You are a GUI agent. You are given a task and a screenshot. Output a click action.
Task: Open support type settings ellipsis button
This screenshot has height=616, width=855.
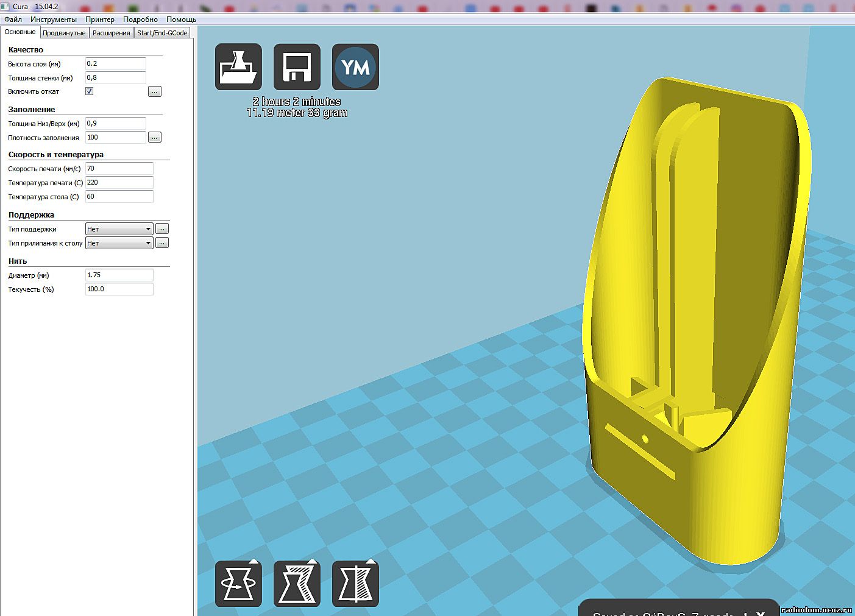click(162, 228)
